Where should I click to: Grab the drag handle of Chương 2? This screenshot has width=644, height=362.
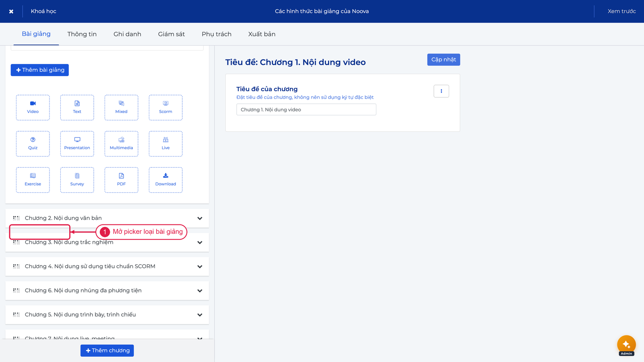click(x=16, y=218)
